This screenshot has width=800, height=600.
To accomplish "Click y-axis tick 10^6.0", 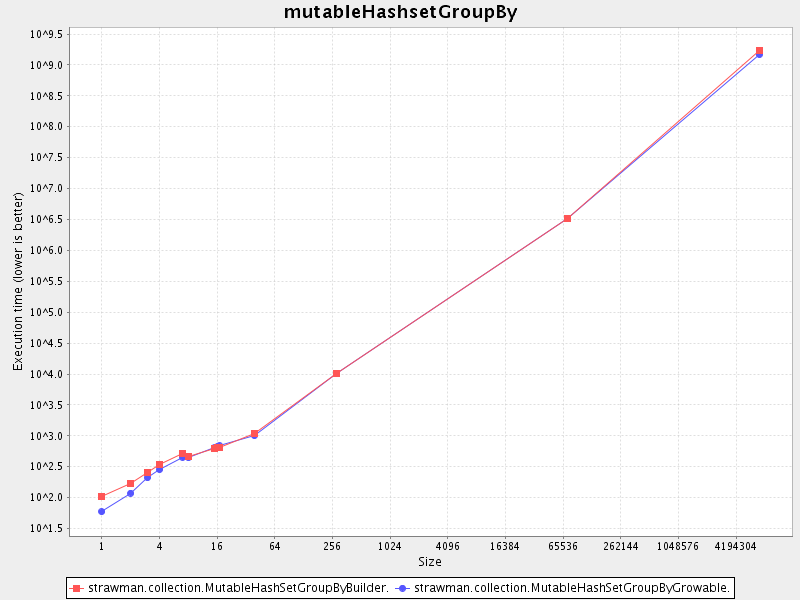I will pyautogui.click(x=46, y=251).
